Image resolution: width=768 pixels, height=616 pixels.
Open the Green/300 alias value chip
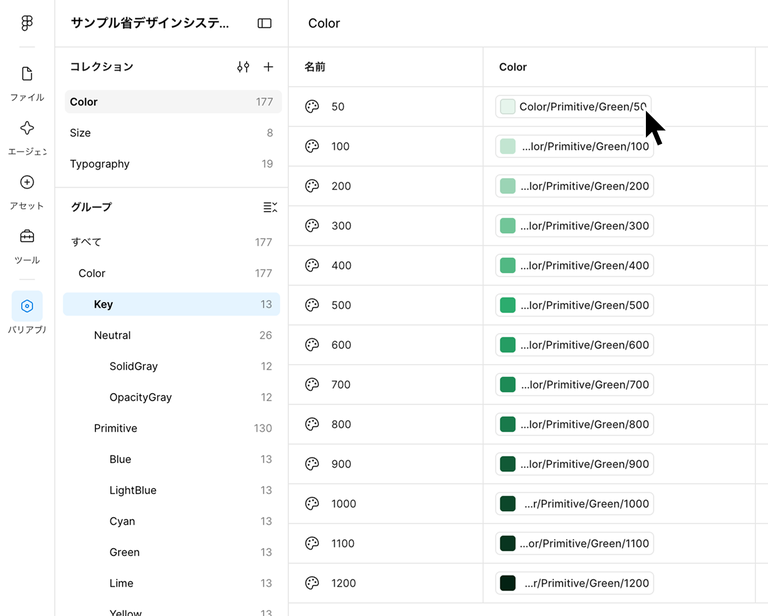[x=575, y=226]
